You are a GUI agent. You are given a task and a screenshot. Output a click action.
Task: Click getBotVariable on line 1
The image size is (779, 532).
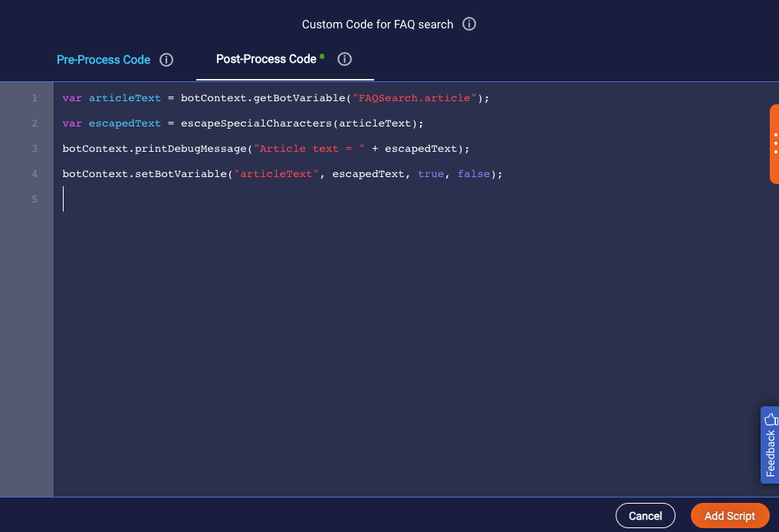coord(300,98)
